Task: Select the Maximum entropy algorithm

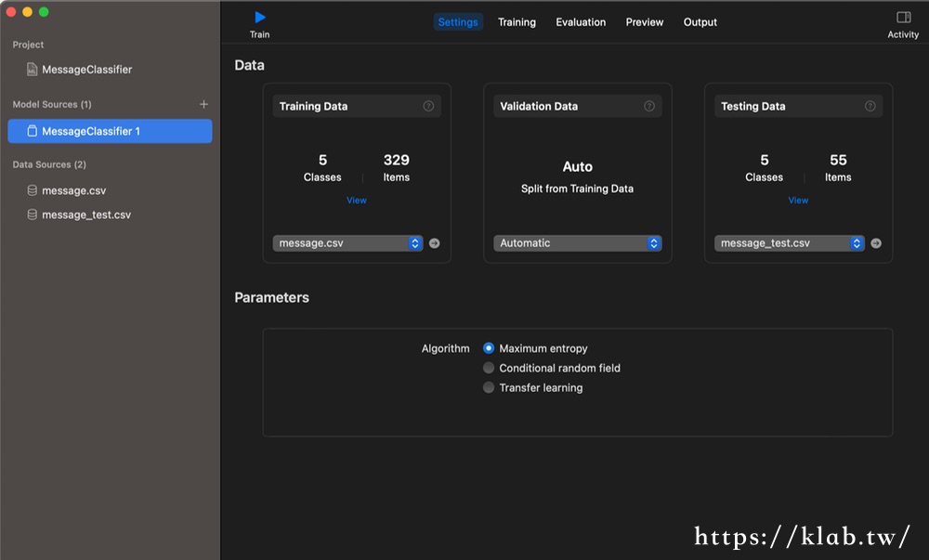Action: pos(489,348)
